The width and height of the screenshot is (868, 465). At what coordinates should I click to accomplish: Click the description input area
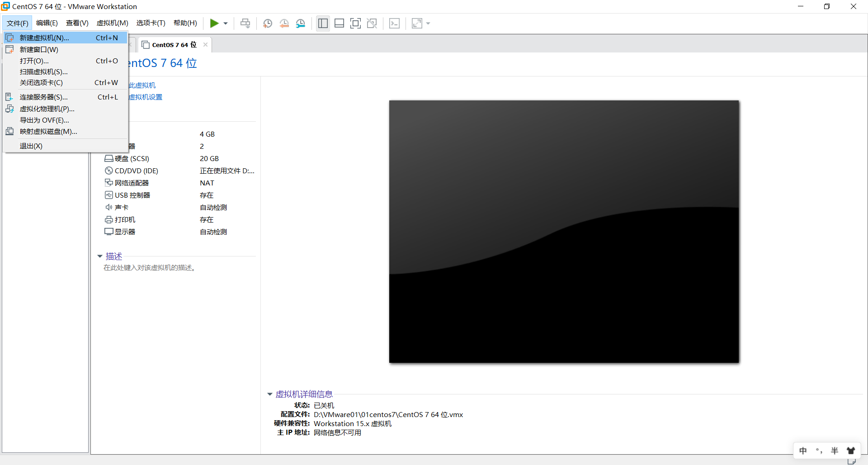coord(150,268)
